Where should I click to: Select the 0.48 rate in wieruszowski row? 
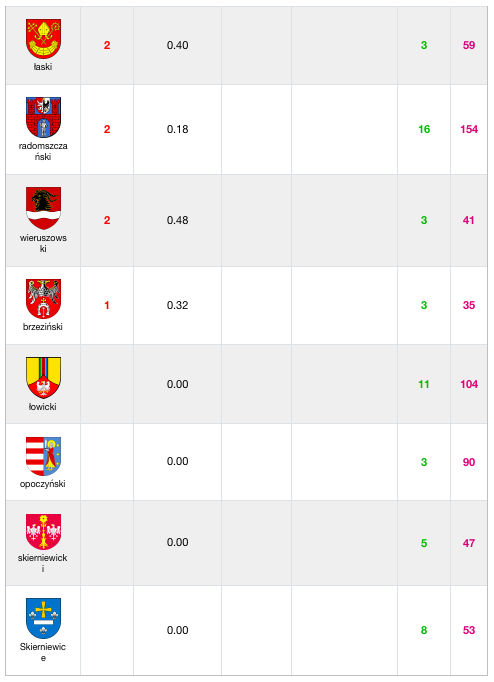[x=177, y=220]
